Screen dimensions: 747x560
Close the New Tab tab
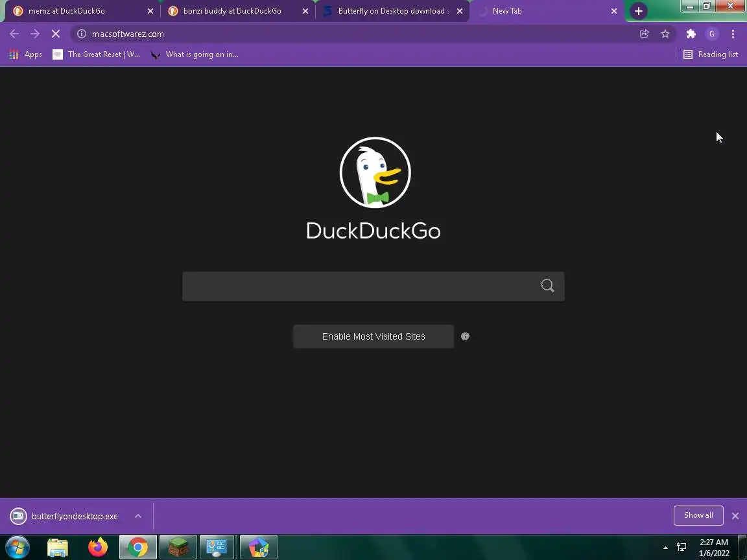coord(614,11)
